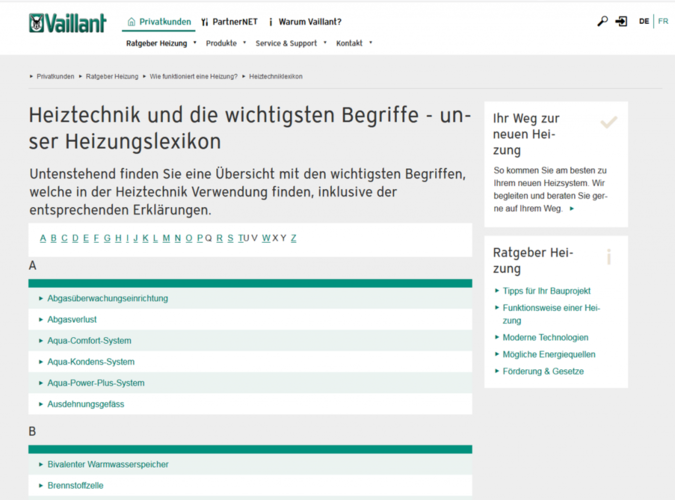Open the Aqua-Comfort-System entry

tap(250, 341)
